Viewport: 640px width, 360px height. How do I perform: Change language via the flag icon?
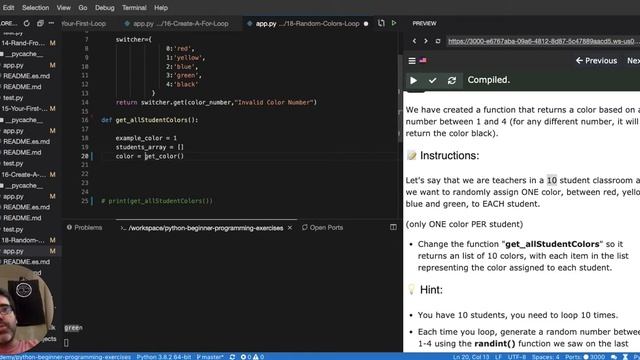tap(423, 60)
